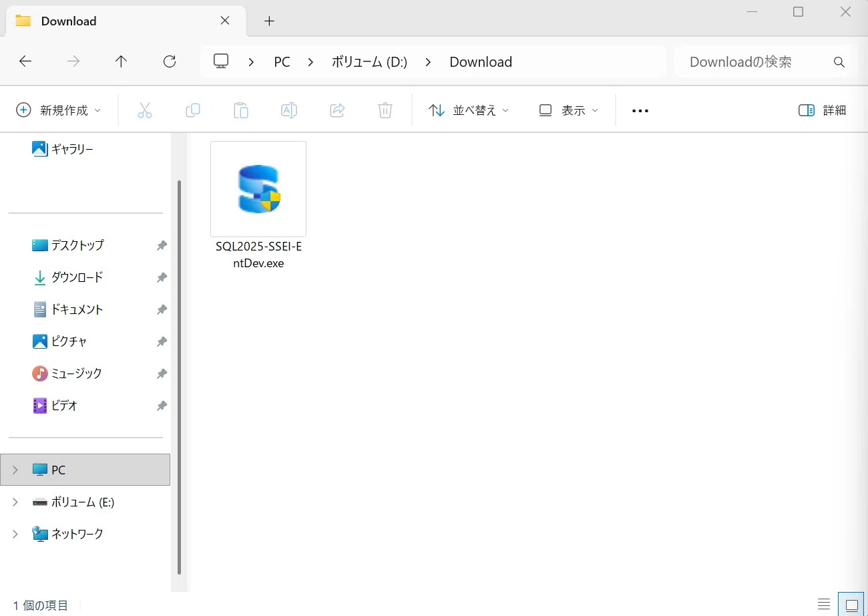Open the 表示 view dropdown
The height and width of the screenshot is (616, 868).
tap(568, 110)
